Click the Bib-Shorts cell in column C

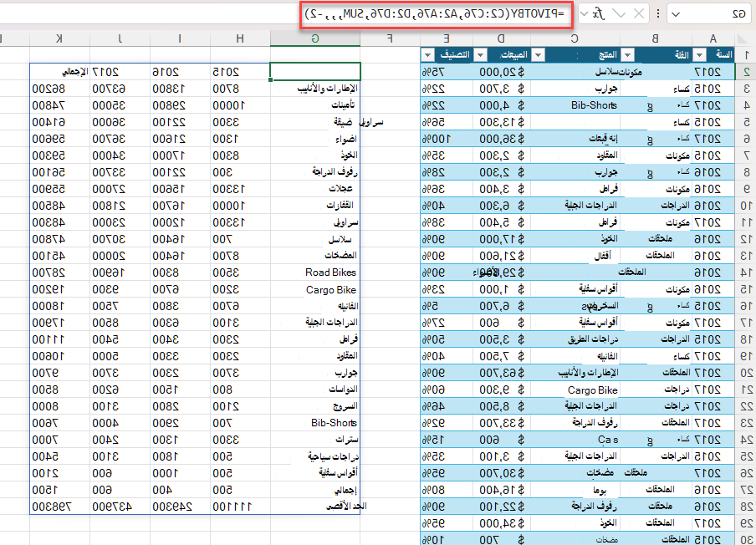pos(594,105)
